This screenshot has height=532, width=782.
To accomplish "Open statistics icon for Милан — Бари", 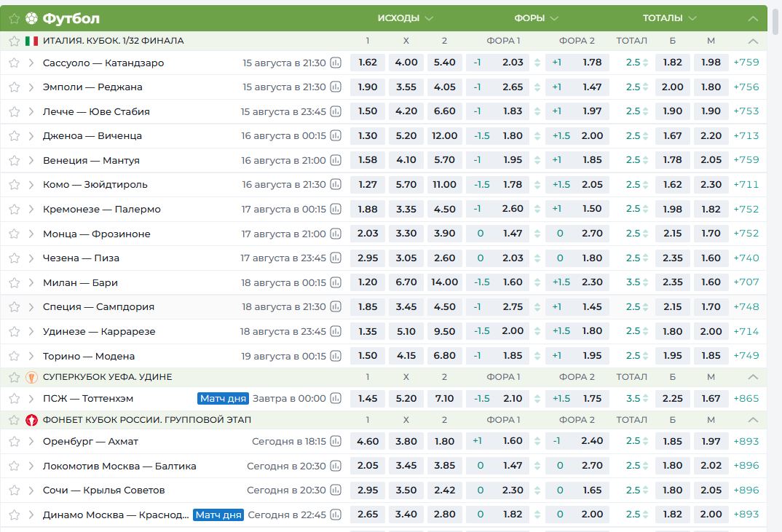I will click(336, 282).
